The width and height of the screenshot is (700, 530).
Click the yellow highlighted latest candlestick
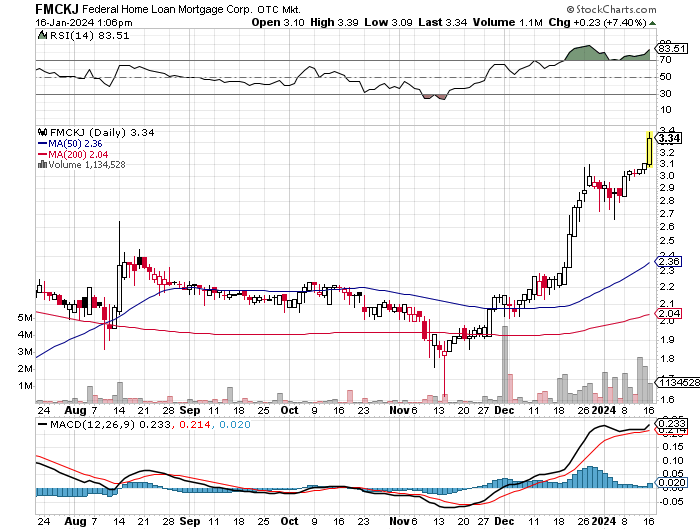[650, 150]
